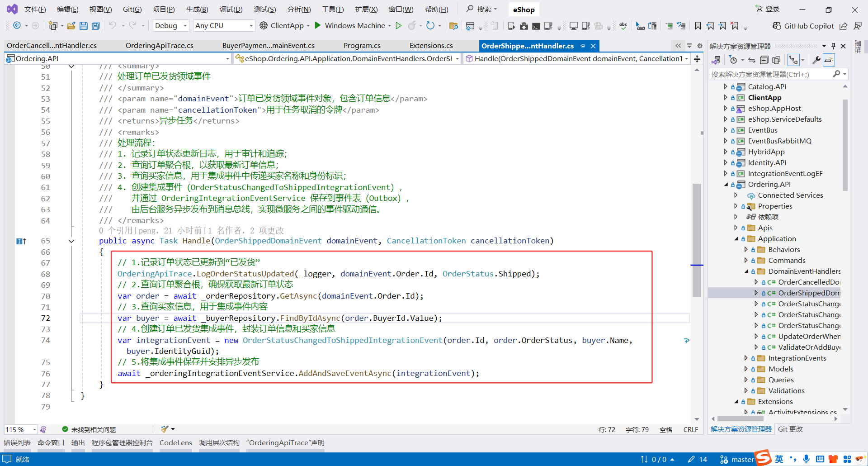Toggle Preview Selected Items button in Solution Explorer
The width and height of the screenshot is (868, 466).
[829, 60]
